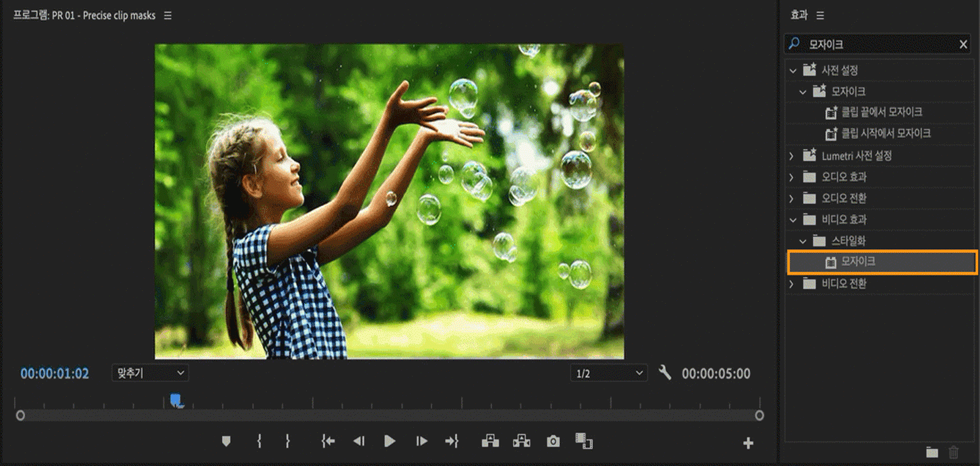Viewport: 980px width, 466px height.
Task: Expand the 오디오 효과 folder
Action: 793,177
